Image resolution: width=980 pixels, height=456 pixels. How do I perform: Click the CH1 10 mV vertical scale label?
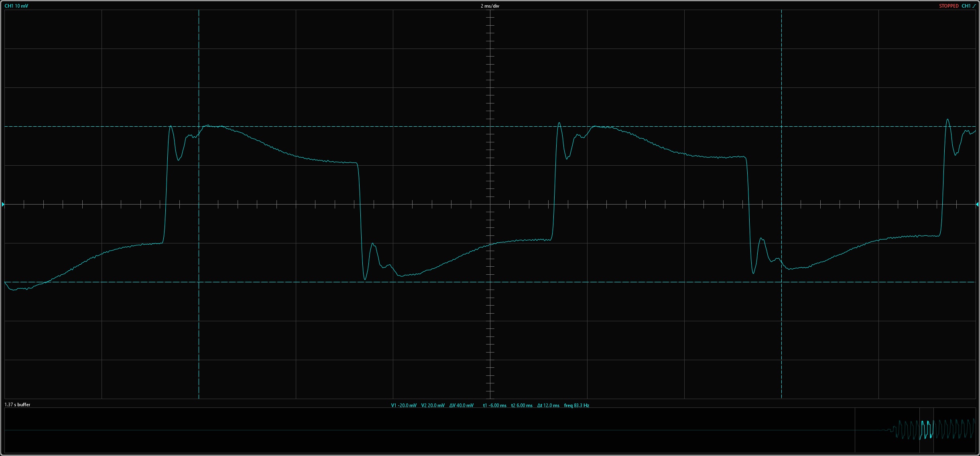pyautogui.click(x=16, y=6)
